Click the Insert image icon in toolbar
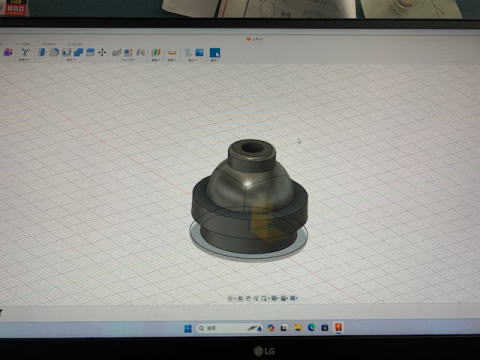Image resolution: width=480 pixels, height=360 pixels. (x=199, y=52)
